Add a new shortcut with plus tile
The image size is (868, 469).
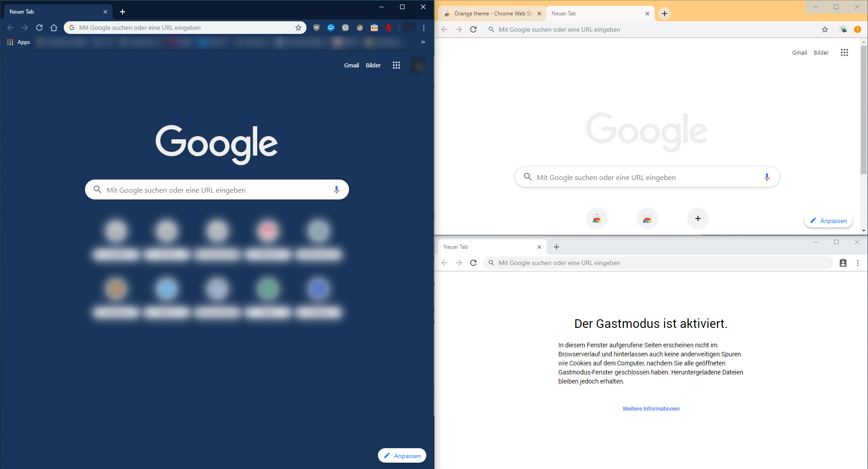coord(698,219)
